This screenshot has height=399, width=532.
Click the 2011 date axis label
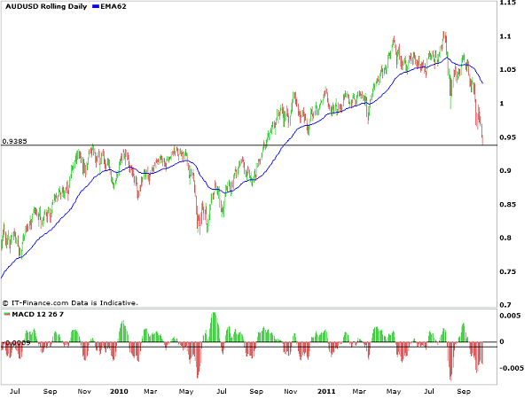pos(326,391)
